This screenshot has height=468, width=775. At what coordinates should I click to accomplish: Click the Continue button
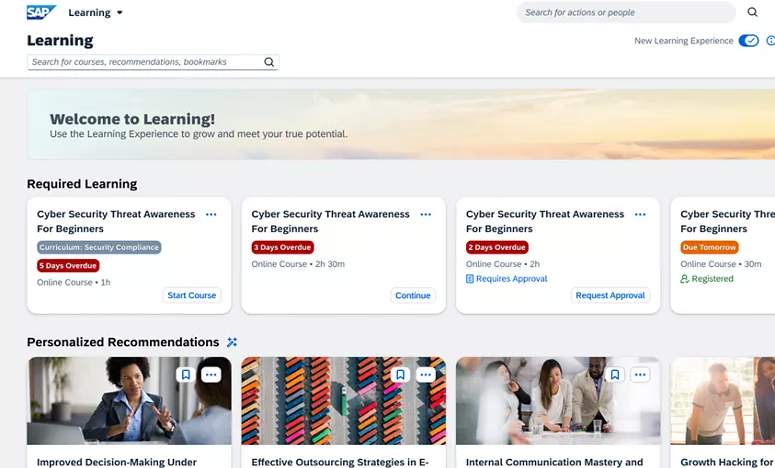click(x=413, y=295)
